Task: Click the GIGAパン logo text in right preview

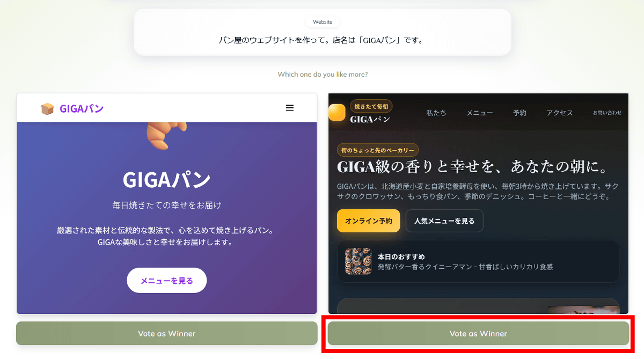Action: tap(370, 119)
